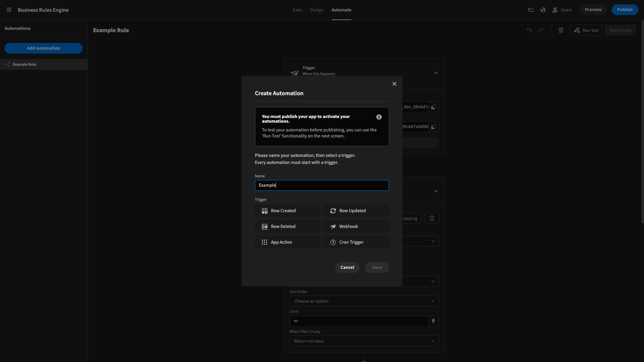Open the hamburger menu beside Business Rules Engine
Image resolution: width=644 pixels, height=362 pixels.
[9, 10]
